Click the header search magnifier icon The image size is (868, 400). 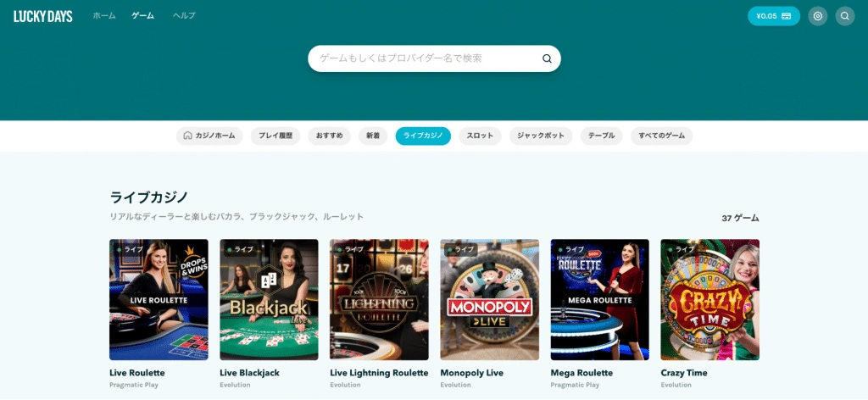(845, 16)
